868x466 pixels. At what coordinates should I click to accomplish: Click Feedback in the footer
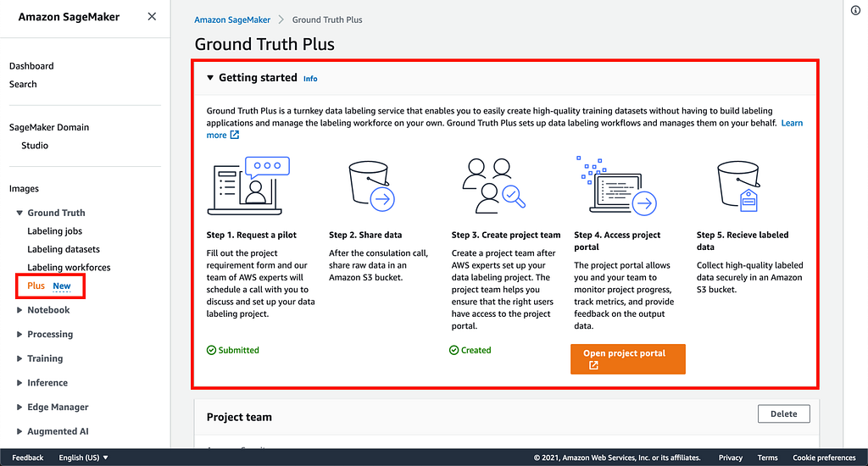pos(28,458)
